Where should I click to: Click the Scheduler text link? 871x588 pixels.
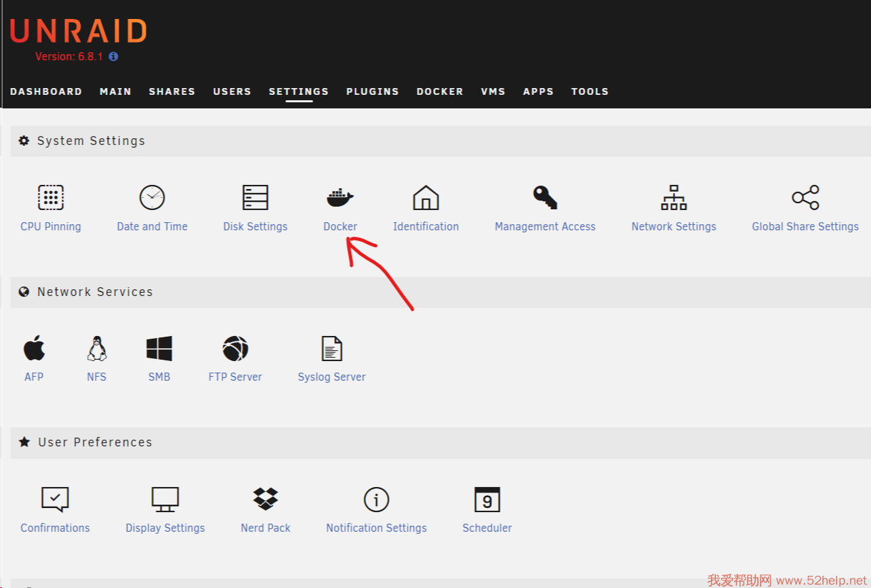coord(487,528)
